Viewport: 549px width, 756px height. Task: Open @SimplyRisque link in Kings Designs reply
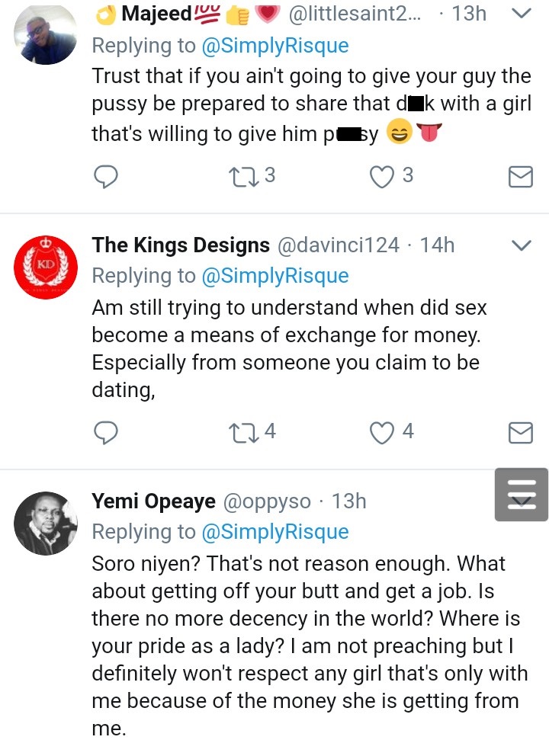[274, 276]
